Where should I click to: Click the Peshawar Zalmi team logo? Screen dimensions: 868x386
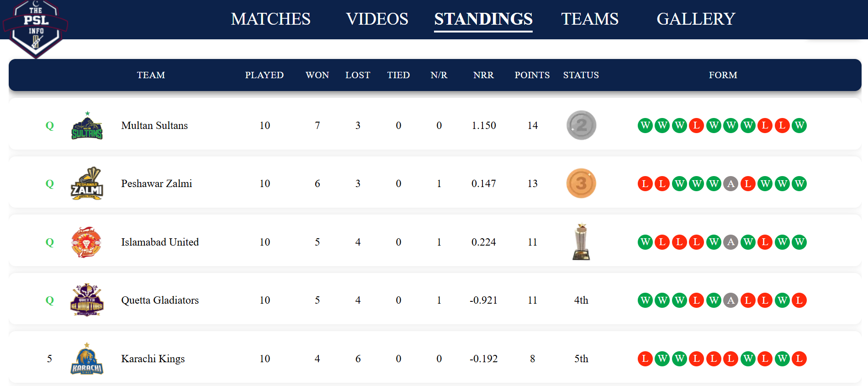pos(87,183)
